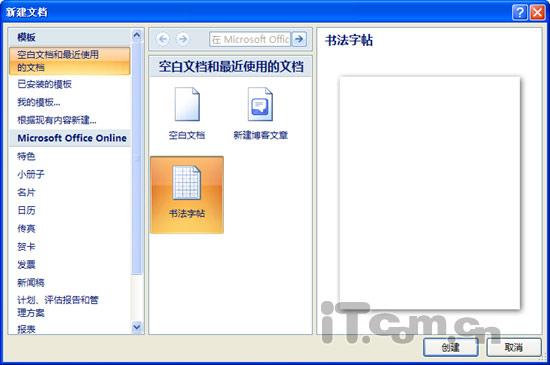Choose 根据现有内容新建... option
The width and height of the screenshot is (550, 365).
point(57,120)
